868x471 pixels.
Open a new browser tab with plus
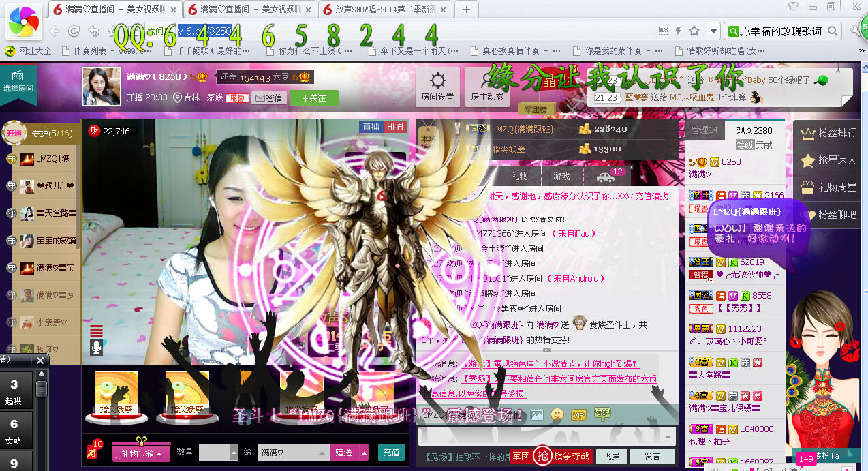click(467, 10)
